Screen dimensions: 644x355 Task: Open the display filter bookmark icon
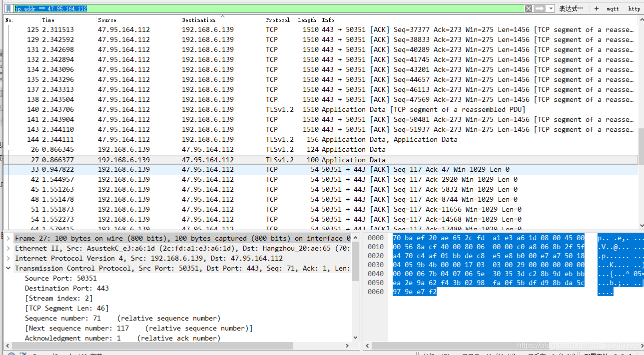[8, 8]
